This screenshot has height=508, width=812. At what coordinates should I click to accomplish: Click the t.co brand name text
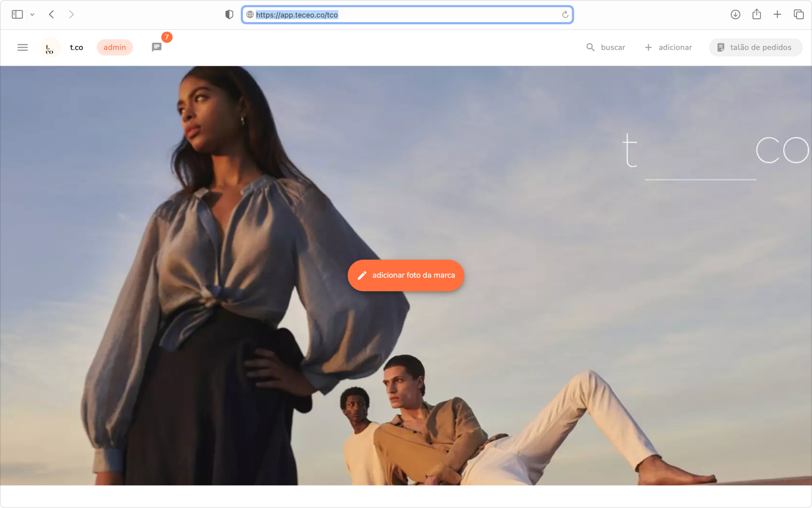tap(76, 47)
